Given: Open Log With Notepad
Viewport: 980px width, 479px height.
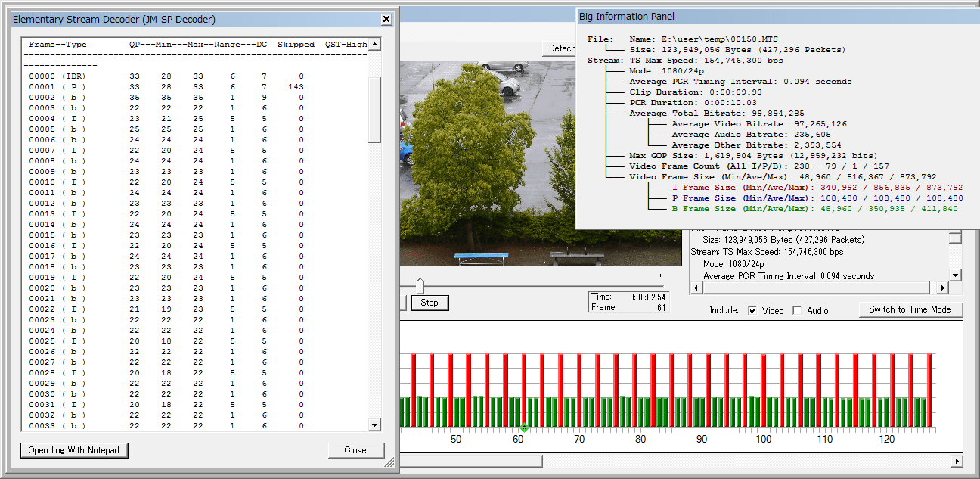Looking at the screenshot, I should click(74, 450).
